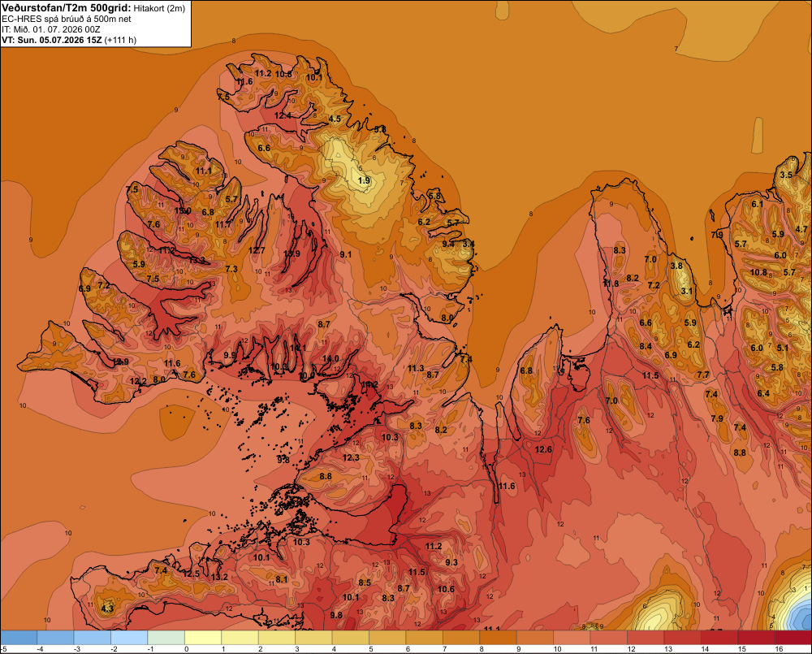The width and height of the screenshot is (812, 654).
Task: Choose legend swatch between 15 and 16
Action: (756, 637)
